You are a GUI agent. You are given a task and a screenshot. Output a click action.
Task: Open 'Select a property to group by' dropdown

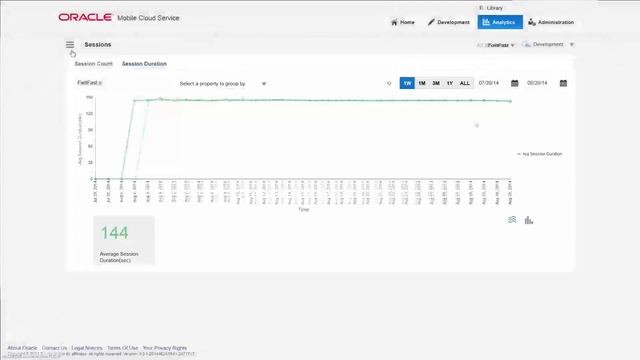point(223,84)
